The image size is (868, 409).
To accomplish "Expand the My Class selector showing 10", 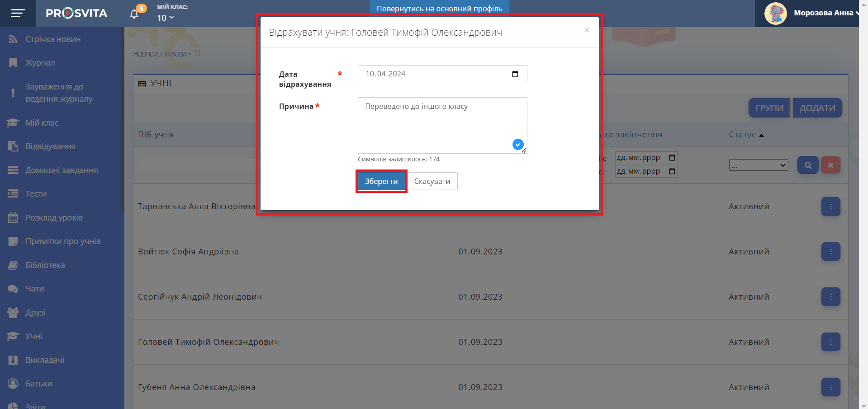I will (166, 18).
